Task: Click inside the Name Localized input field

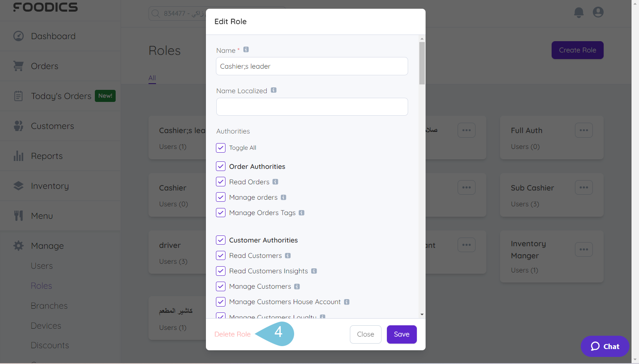Action: coord(312,106)
